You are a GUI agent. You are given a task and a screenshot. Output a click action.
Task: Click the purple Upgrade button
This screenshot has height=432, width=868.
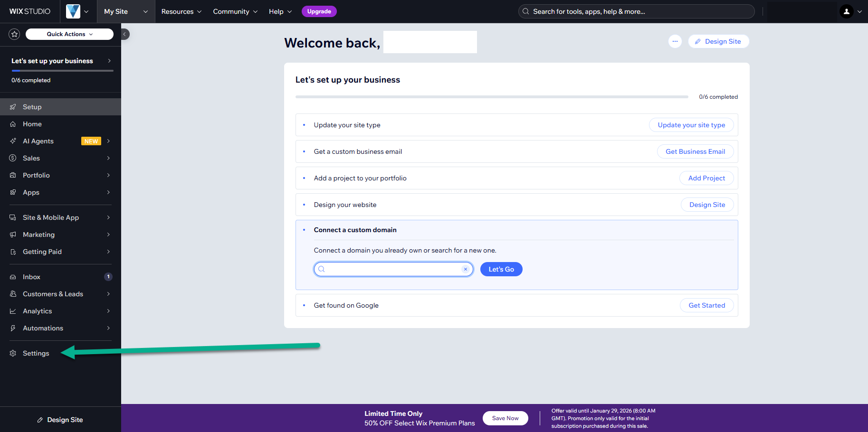click(x=319, y=11)
